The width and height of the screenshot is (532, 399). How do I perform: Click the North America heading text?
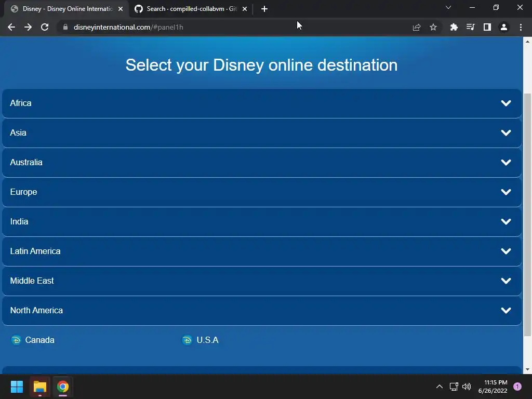pos(36,311)
